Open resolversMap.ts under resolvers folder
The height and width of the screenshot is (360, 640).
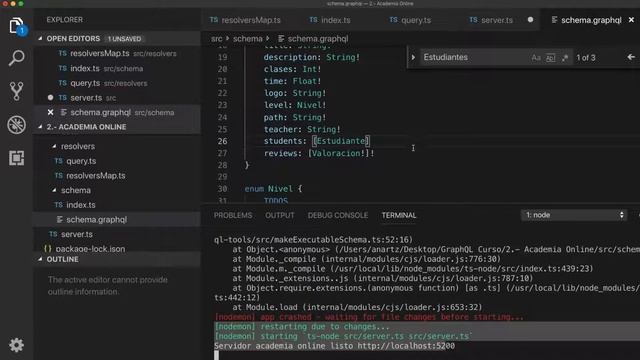click(117, 176)
